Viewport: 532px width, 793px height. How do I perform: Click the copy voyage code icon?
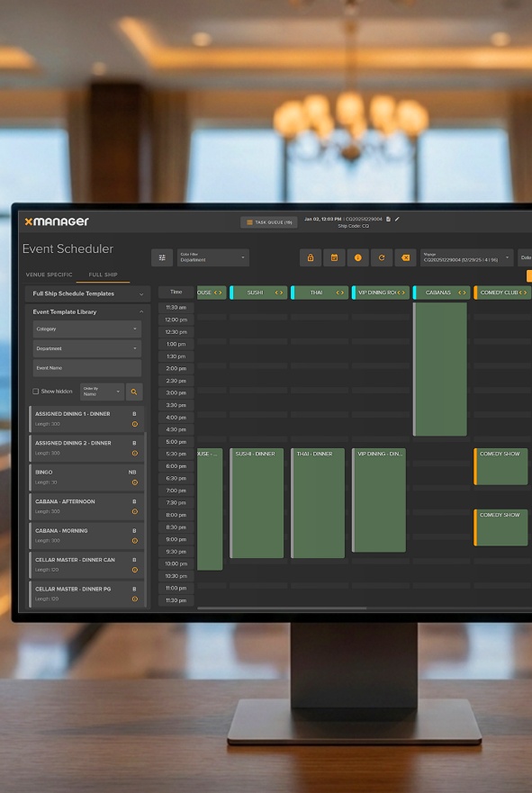click(x=388, y=219)
